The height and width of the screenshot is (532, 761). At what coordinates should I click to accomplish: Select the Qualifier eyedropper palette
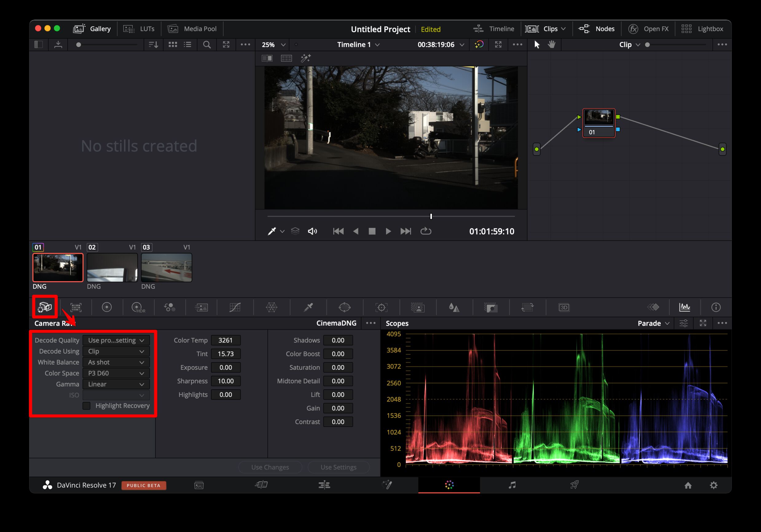click(x=308, y=307)
